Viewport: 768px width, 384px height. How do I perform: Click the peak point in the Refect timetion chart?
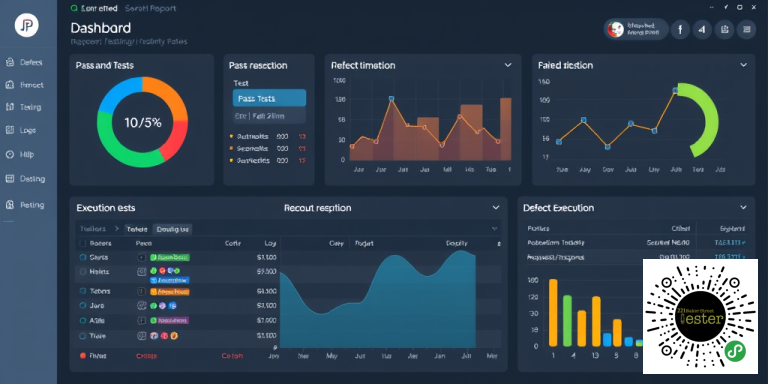click(391, 98)
